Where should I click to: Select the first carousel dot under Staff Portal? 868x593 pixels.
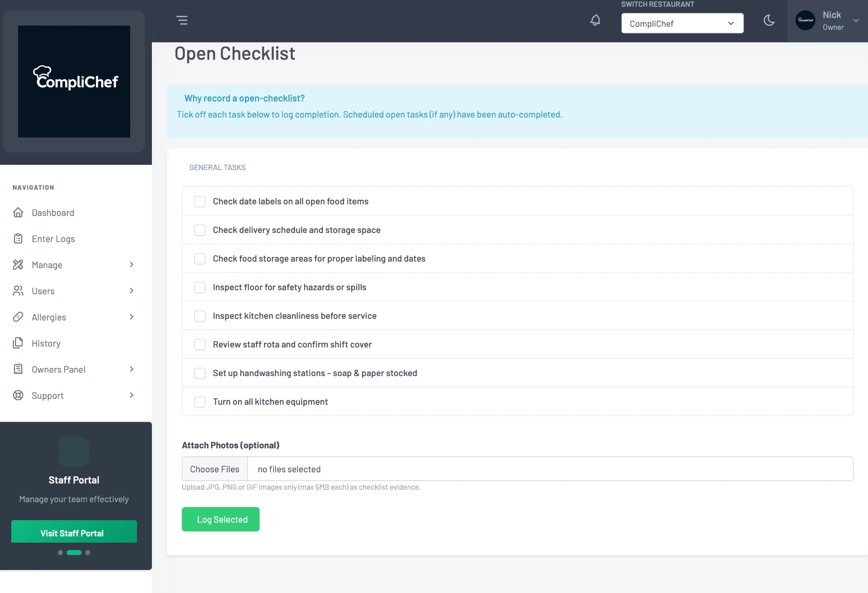point(60,553)
